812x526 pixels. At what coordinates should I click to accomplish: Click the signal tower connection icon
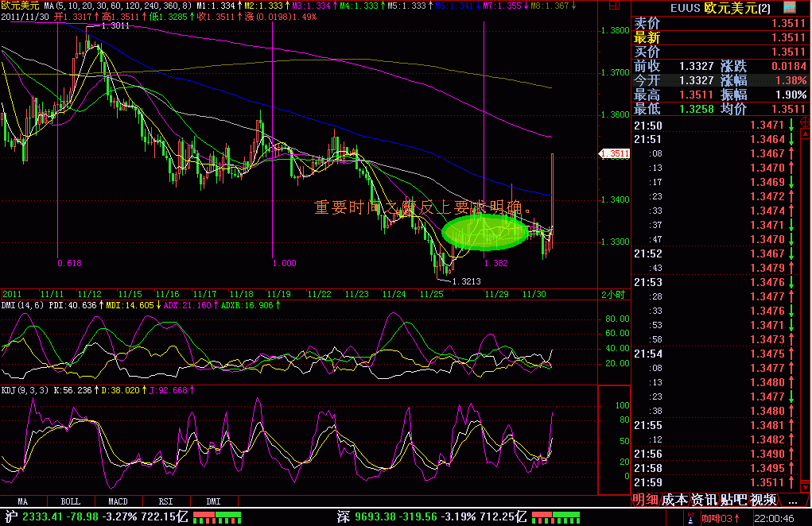690,518
